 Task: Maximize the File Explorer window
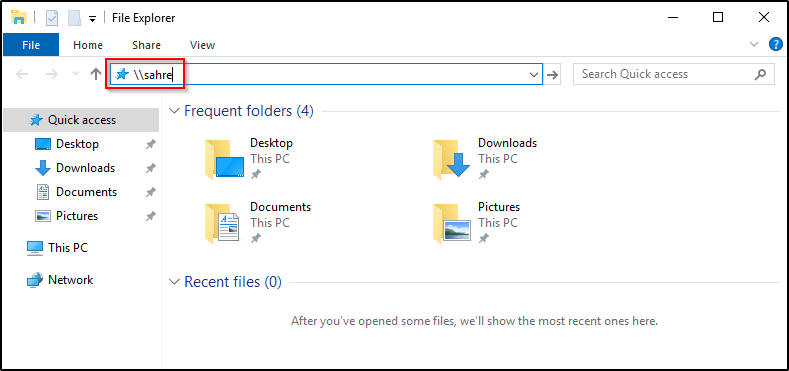(718, 18)
